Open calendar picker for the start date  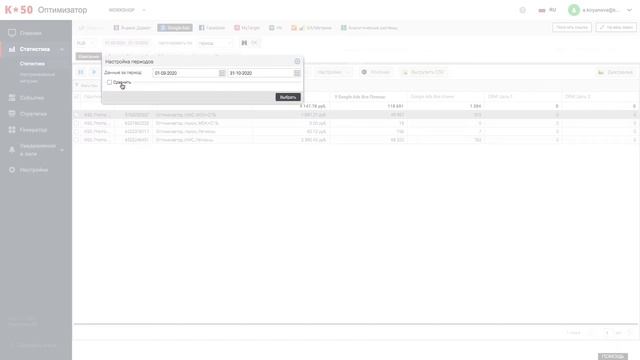(222, 73)
